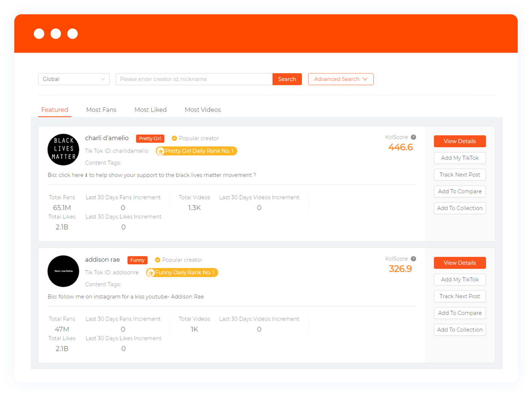Open addison rae's black profile avatar
532x397 pixels.
pos(63,271)
